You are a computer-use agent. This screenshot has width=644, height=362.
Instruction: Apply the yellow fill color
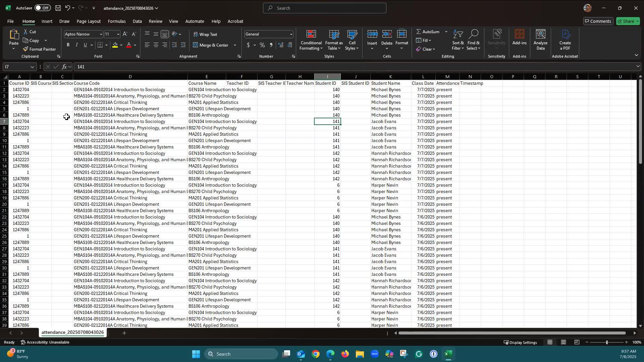point(115,45)
